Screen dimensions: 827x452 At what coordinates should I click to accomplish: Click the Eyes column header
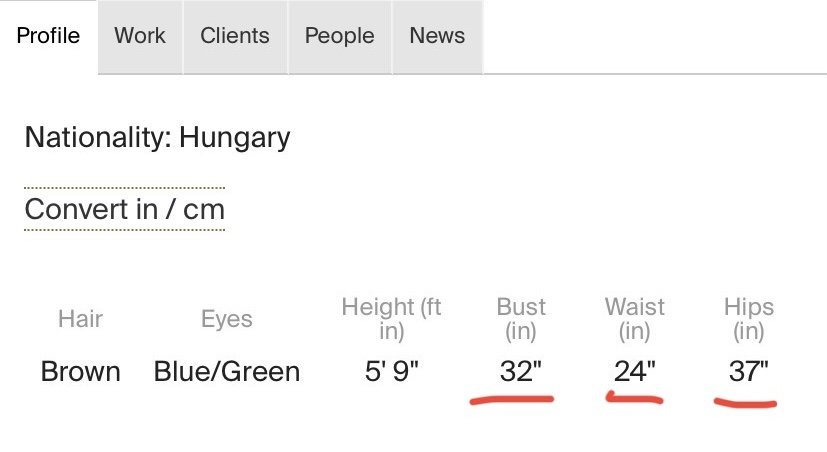[x=227, y=319]
